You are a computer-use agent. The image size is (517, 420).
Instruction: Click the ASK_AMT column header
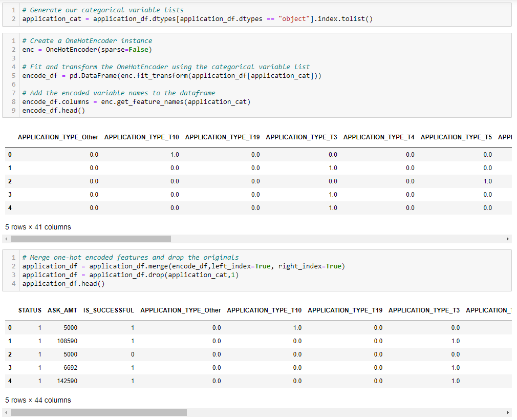pos(62,310)
